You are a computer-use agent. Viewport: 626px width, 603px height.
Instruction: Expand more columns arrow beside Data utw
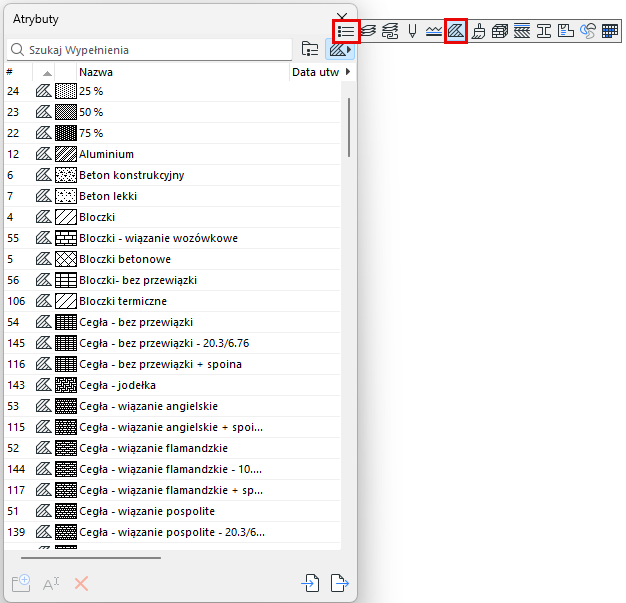pyautogui.click(x=348, y=72)
